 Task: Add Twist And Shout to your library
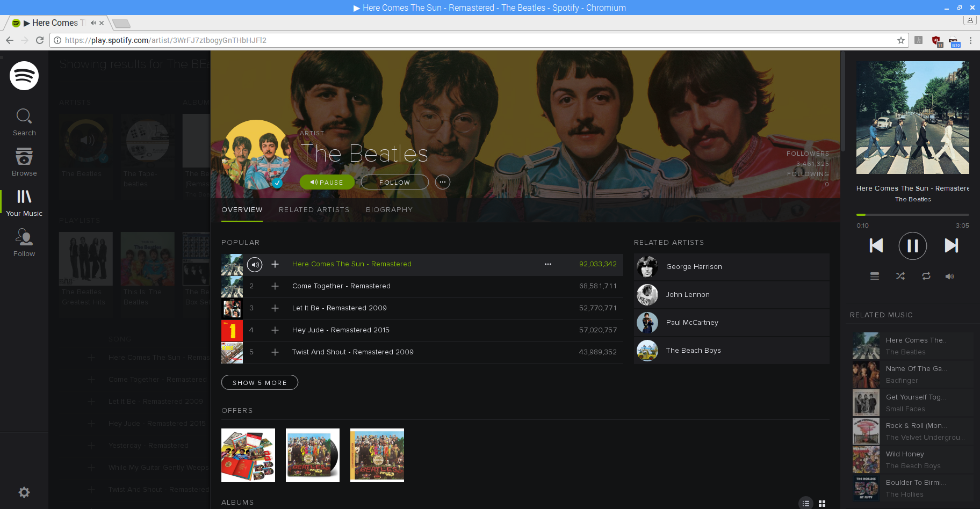pyautogui.click(x=275, y=352)
